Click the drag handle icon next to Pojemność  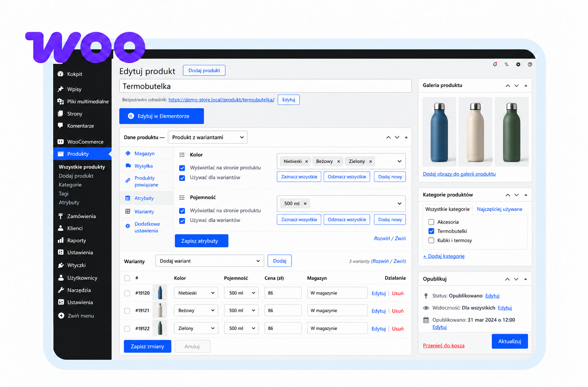[x=182, y=197]
